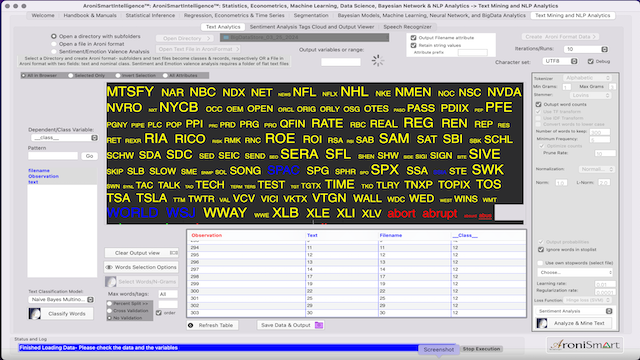Click the Refresh Table circular icon

tap(191, 325)
